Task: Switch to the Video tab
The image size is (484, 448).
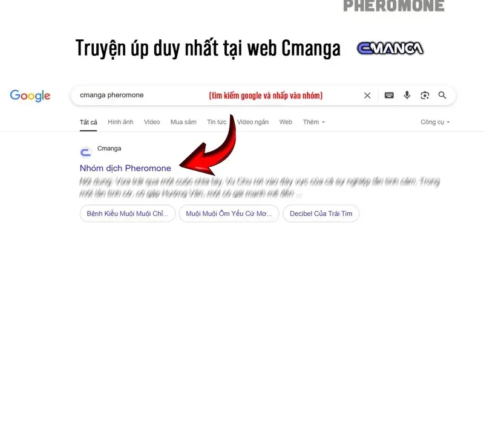Action: click(152, 122)
